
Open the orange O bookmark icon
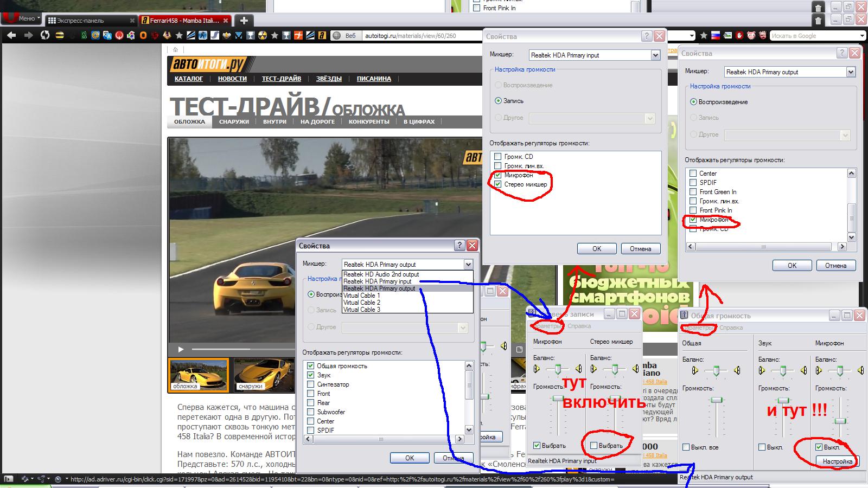point(143,35)
